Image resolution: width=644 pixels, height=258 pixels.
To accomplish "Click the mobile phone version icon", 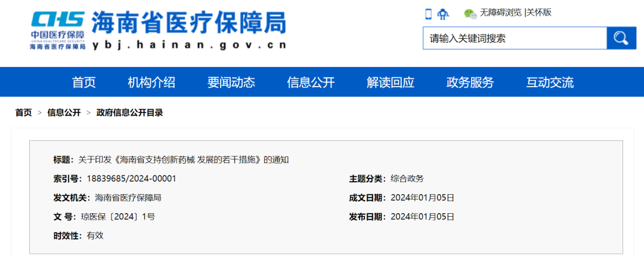I will [428, 13].
